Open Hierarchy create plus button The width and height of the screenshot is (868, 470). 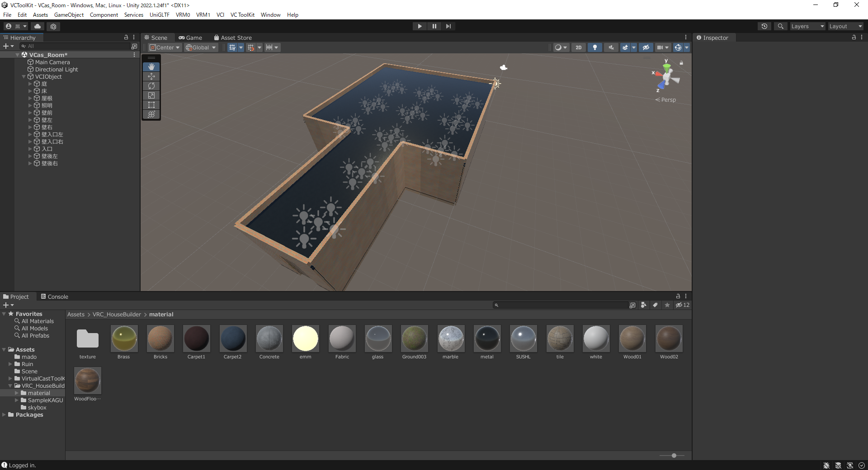8,46
